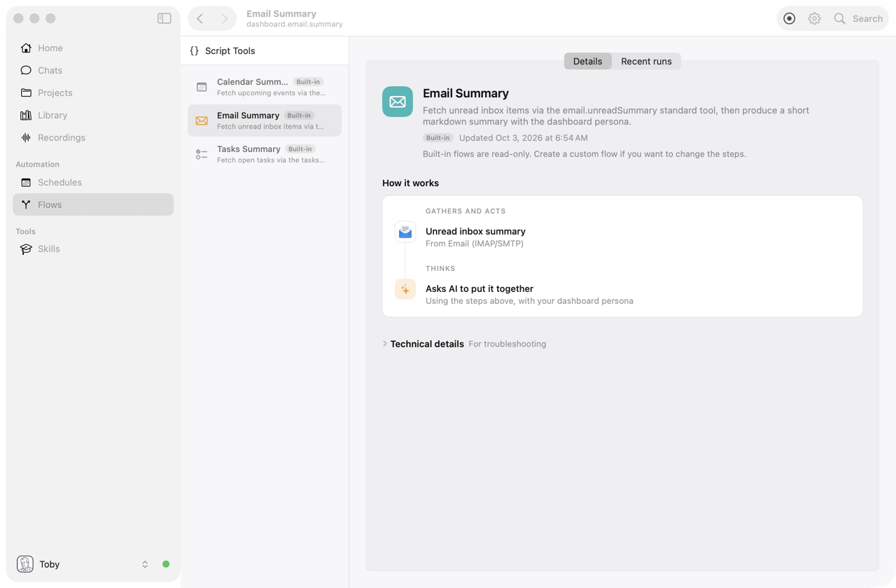Open Library in the sidebar
Viewport: 896px width, 588px height.
coord(93,115)
